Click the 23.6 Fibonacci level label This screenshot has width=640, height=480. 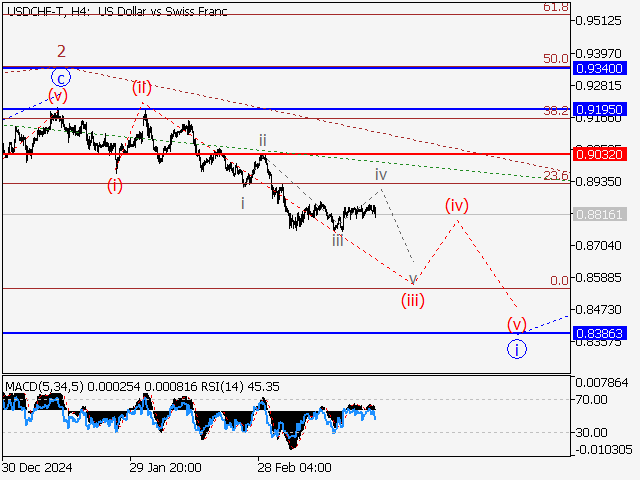[x=556, y=176]
